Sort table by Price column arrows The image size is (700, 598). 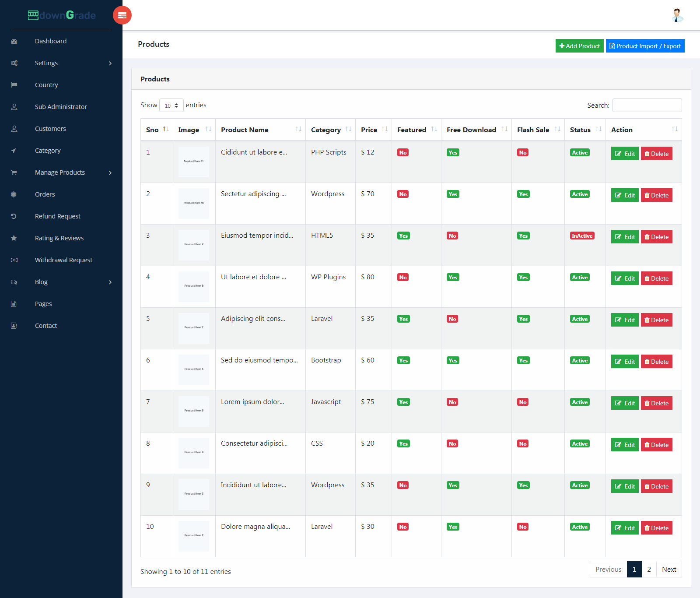click(385, 130)
